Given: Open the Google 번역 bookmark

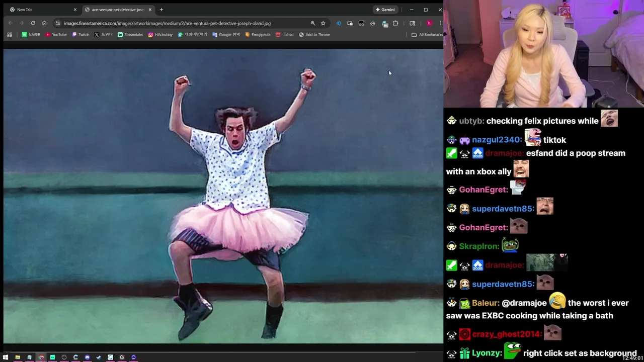Looking at the screenshot, I should pyautogui.click(x=226, y=35).
